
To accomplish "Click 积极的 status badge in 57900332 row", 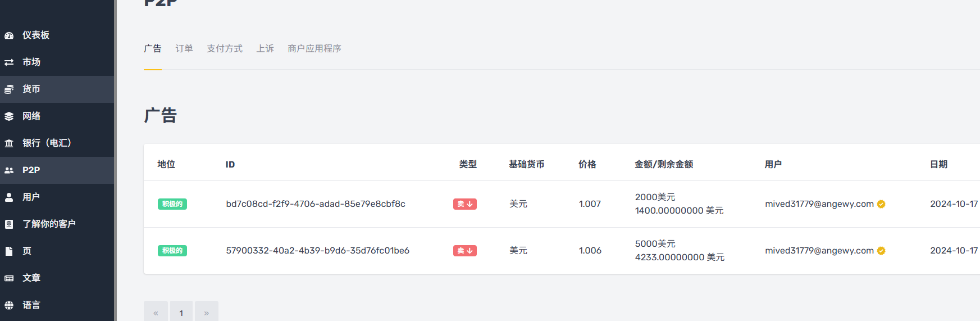I will (172, 251).
